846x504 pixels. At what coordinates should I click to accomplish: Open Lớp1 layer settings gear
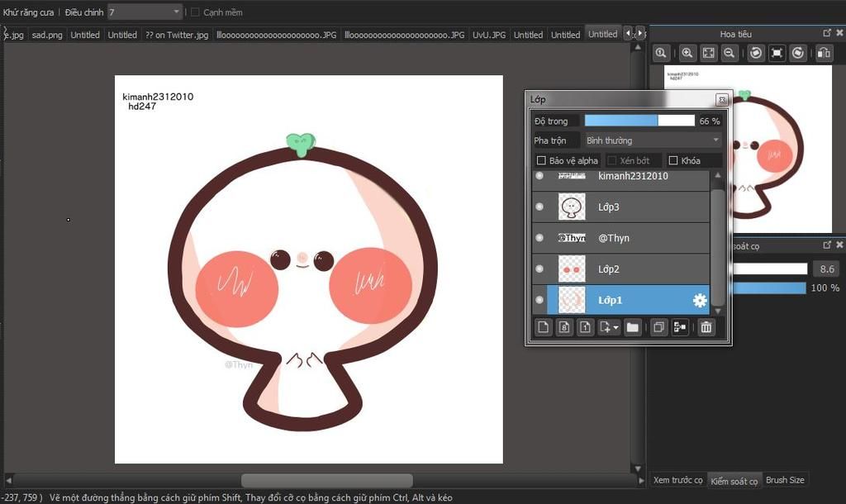pos(700,300)
